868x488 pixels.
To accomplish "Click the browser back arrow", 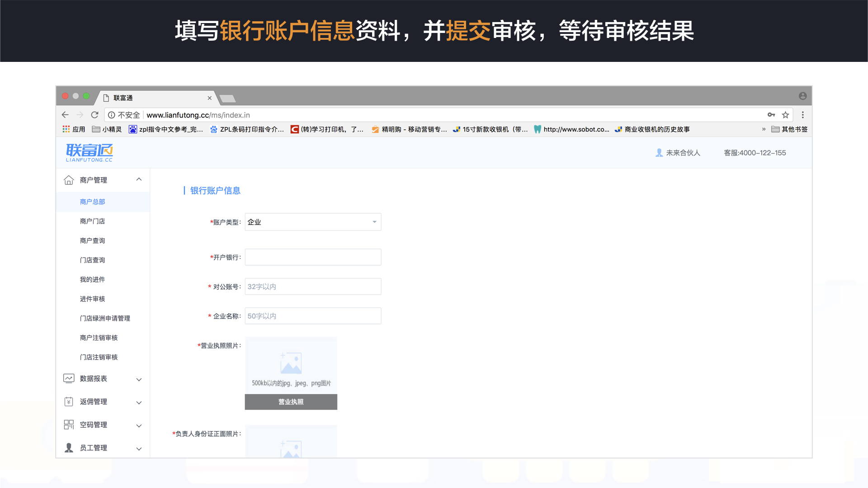I will tap(65, 115).
